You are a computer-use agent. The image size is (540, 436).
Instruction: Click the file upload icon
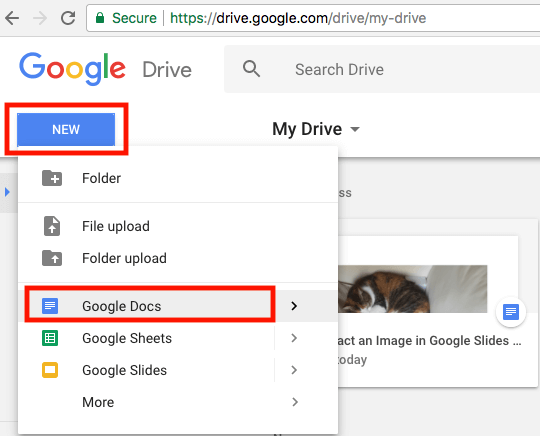(52, 226)
